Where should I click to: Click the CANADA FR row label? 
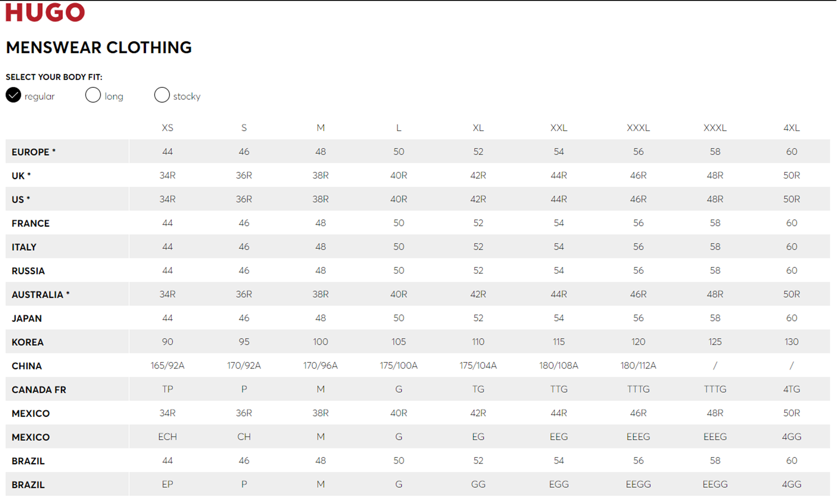coord(39,390)
